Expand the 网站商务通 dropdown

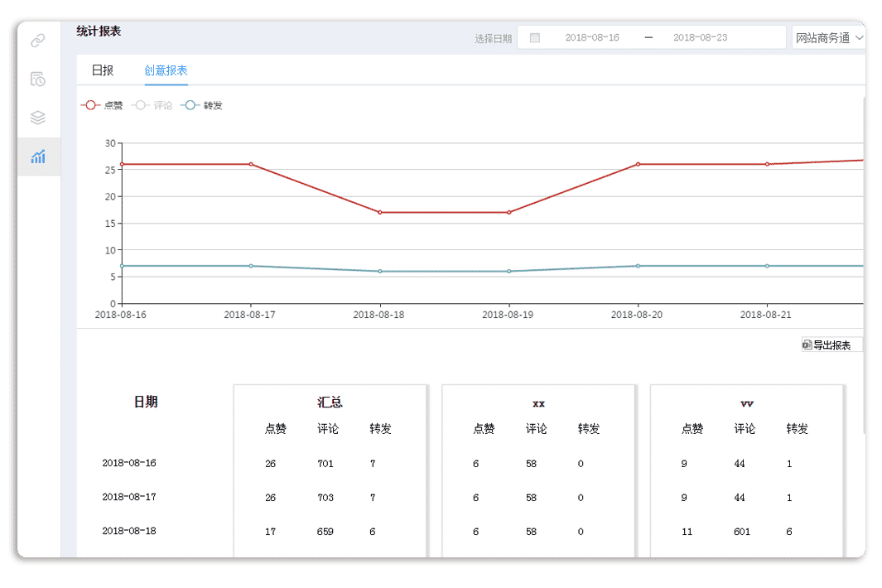click(x=829, y=37)
